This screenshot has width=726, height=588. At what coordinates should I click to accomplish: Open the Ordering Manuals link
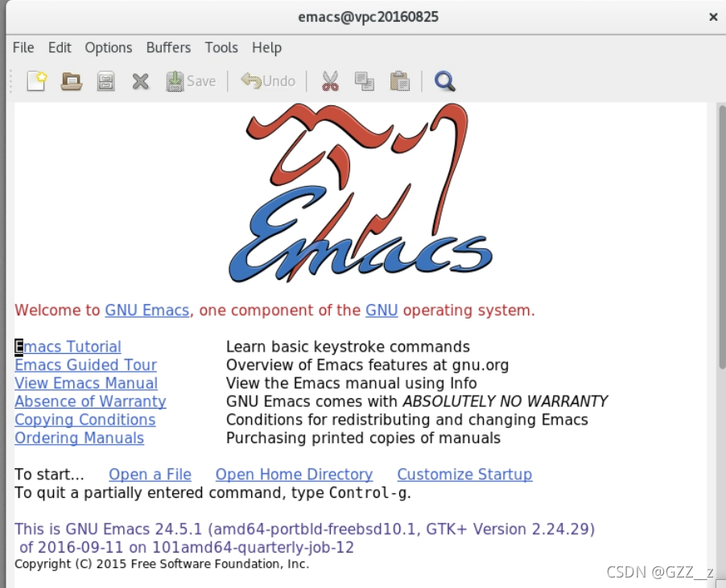click(x=79, y=438)
